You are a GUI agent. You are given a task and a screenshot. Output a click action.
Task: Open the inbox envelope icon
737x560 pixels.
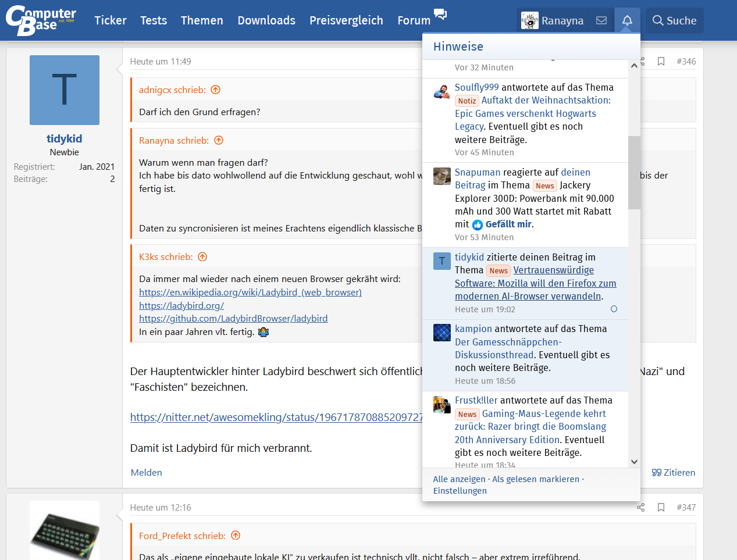tap(601, 20)
